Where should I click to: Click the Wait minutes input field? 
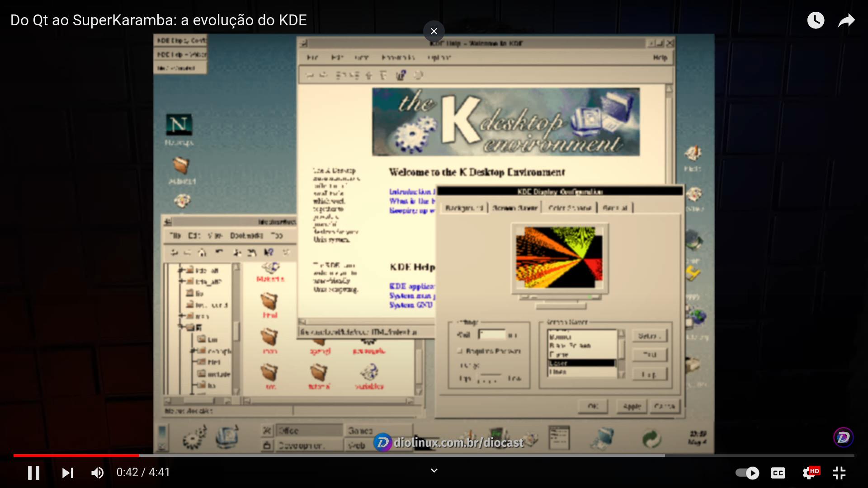coord(492,335)
